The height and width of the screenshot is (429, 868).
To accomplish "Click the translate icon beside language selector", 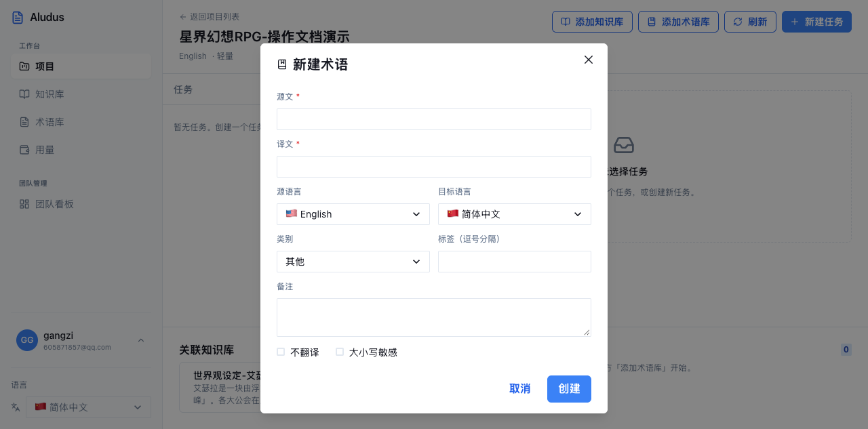I will click(x=16, y=407).
